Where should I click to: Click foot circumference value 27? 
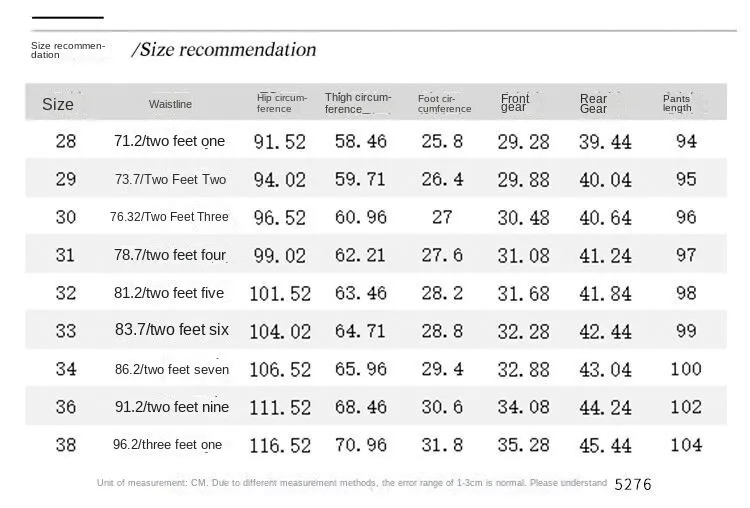[x=442, y=217]
